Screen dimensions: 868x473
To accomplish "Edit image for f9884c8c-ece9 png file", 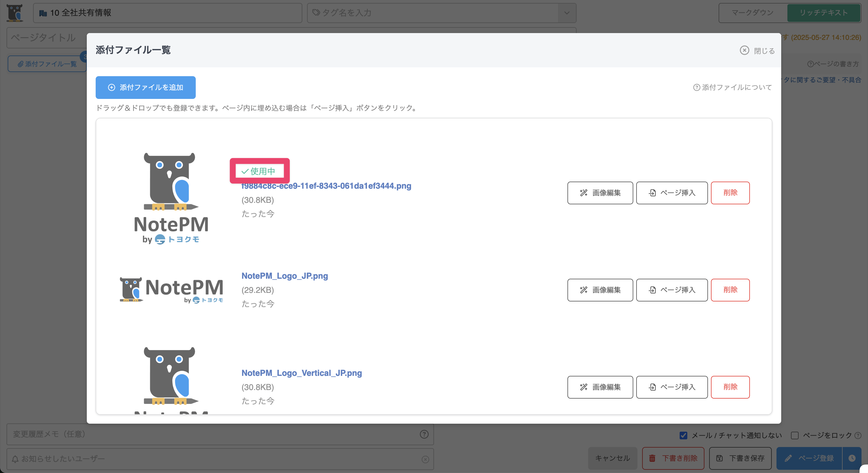I will (x=600, y=193).
